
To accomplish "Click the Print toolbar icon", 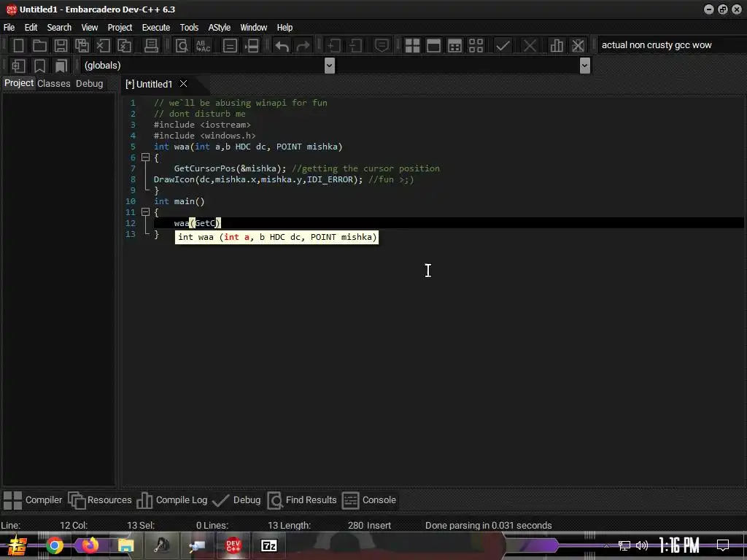I will pyautogui.click(x=151, y=46).
